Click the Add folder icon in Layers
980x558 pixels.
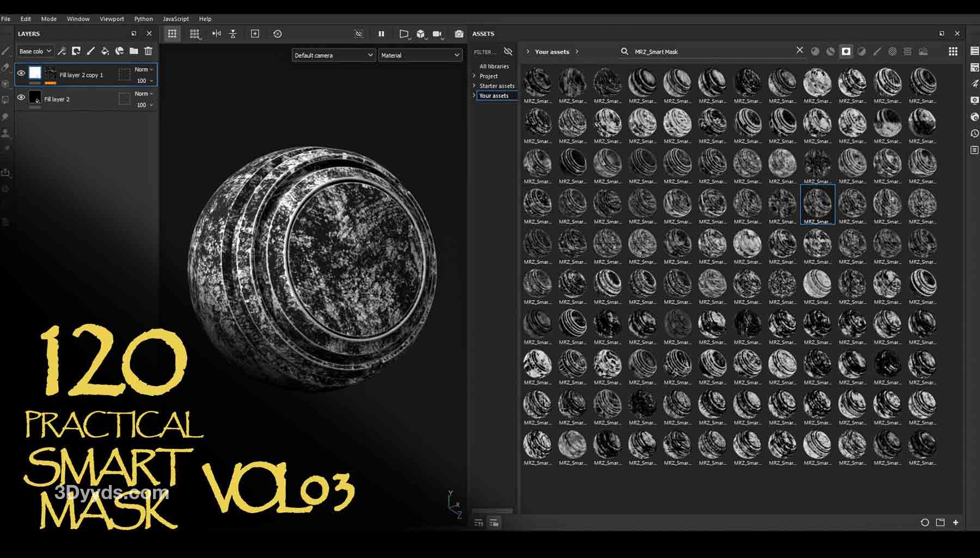134,51
